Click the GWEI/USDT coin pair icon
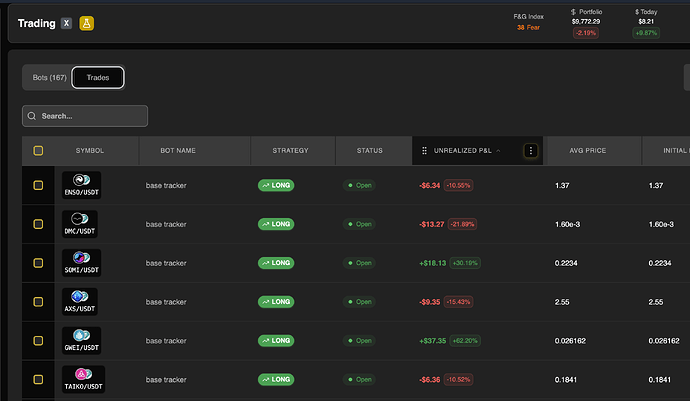Screen dimensions: 690x401 81,335
